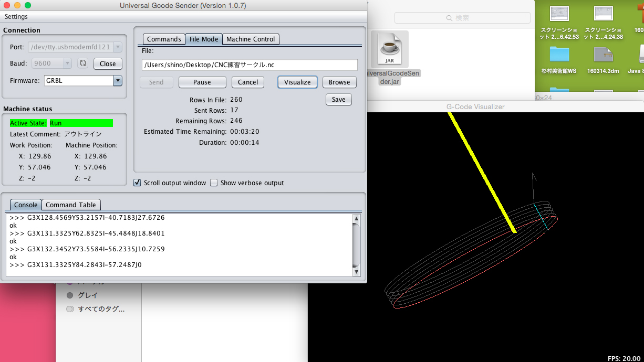The height and width of the screenshot is (362, 644).
Task: Click the G-Code Visualizer window title
Action: click(x=475, y=107)
